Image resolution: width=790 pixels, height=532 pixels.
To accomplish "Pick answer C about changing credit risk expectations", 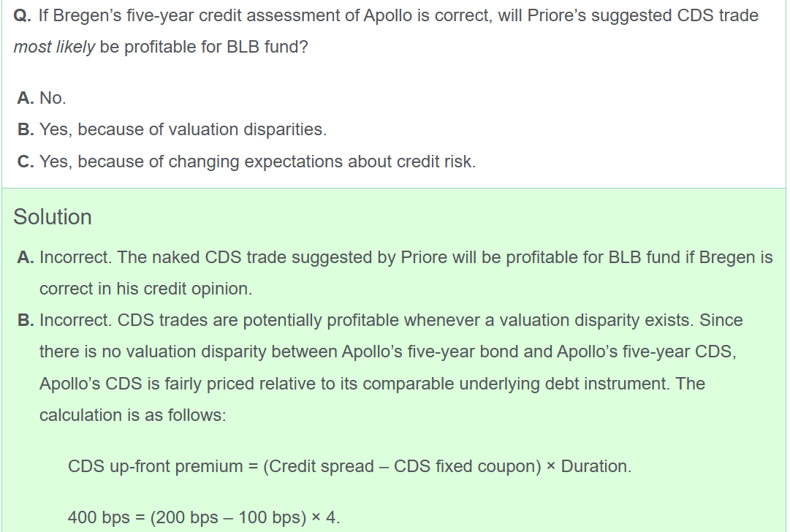I will coord(247,161).
